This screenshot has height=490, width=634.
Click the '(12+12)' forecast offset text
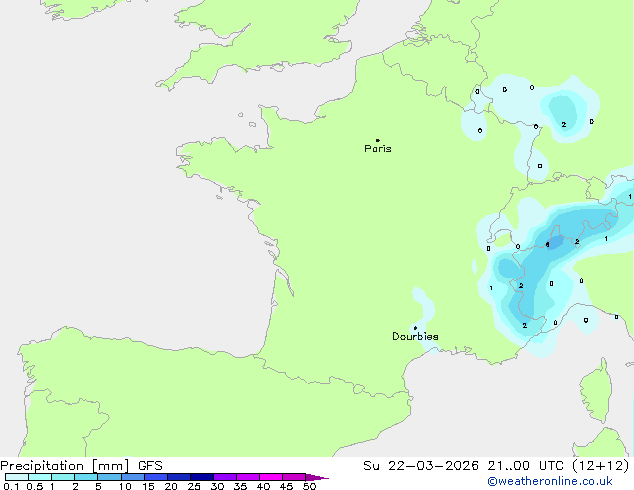[601, 466]
